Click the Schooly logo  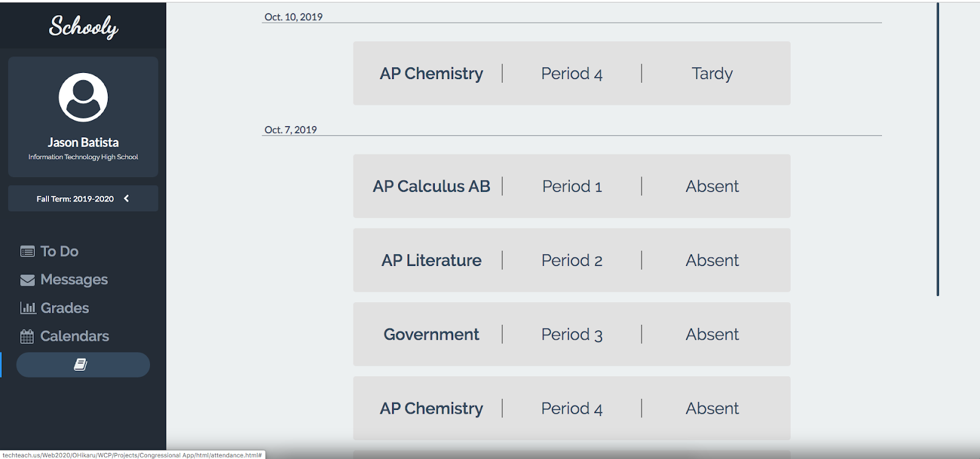coord(83,26)
